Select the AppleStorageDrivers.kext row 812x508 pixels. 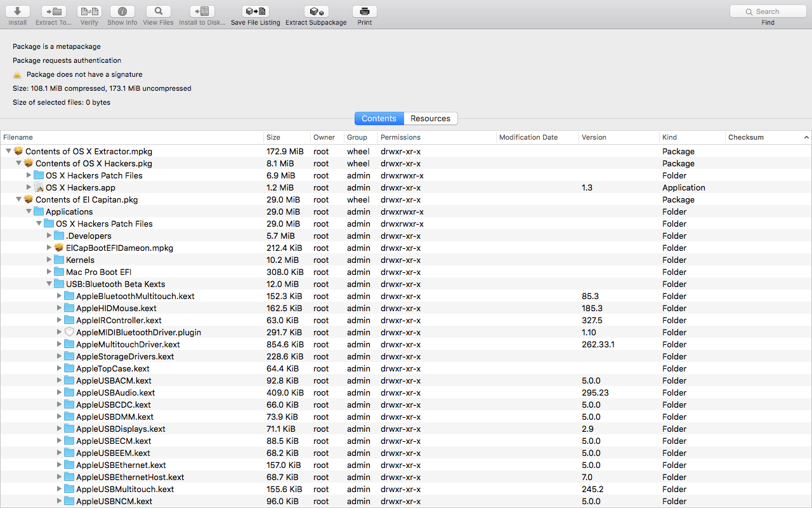tap(406, 356)
